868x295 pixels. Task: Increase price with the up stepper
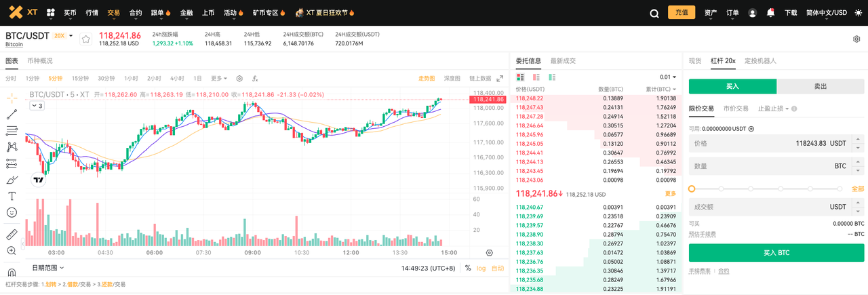coord(859,139)
